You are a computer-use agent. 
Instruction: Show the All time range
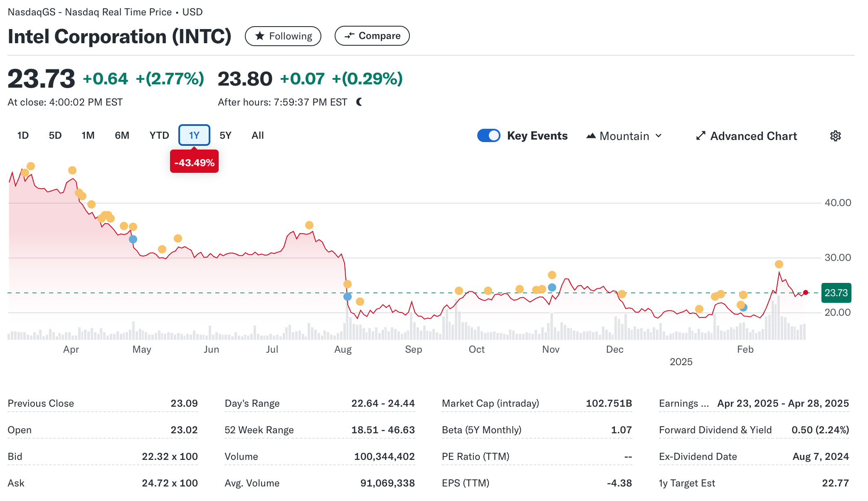257,135
